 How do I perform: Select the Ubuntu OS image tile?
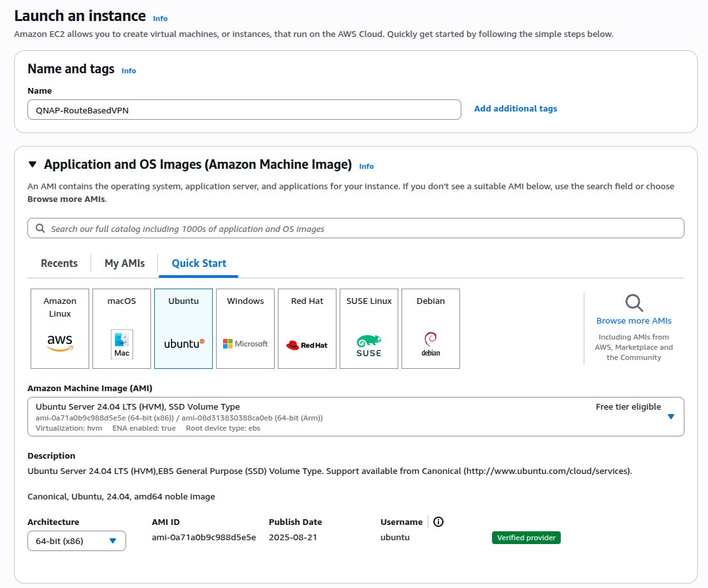[184, 328]
